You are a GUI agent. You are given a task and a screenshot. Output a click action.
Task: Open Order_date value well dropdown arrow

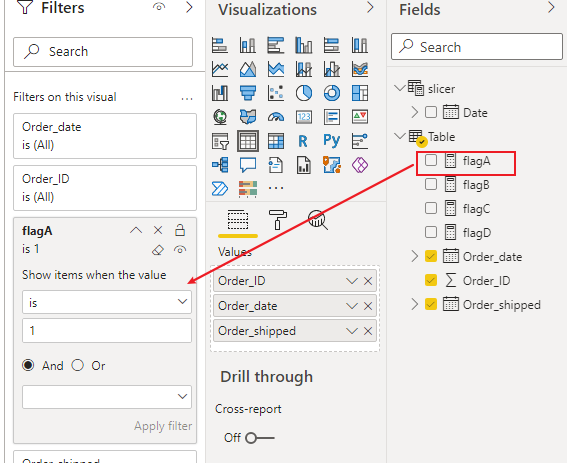tap(351, 306)
